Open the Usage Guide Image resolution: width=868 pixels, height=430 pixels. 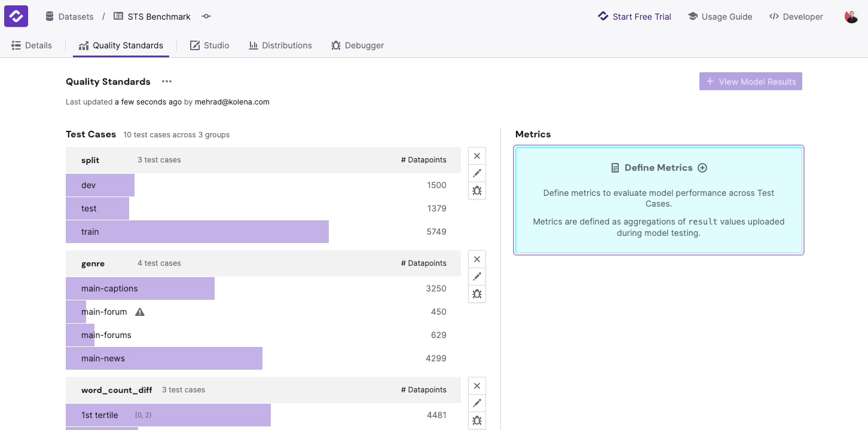point(720,16)
